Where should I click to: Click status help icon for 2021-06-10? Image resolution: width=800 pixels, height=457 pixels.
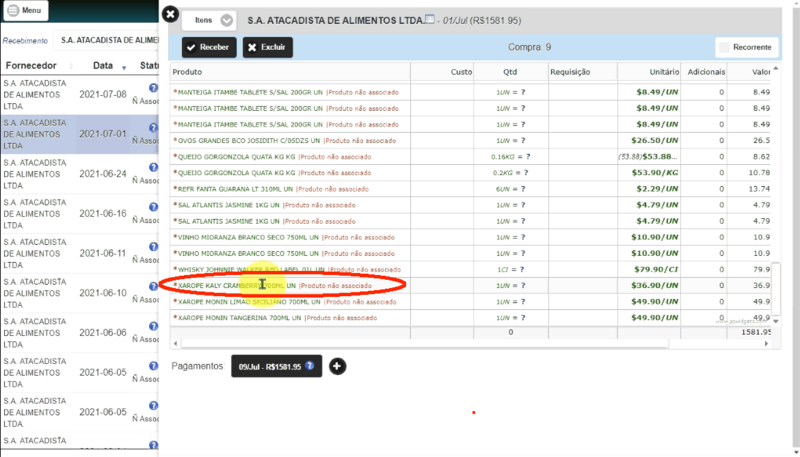pos(153,287)
